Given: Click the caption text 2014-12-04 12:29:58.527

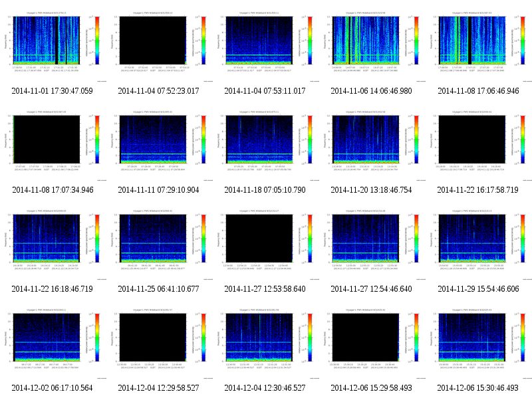Looking at the screenshot, I should pos(158,388).
